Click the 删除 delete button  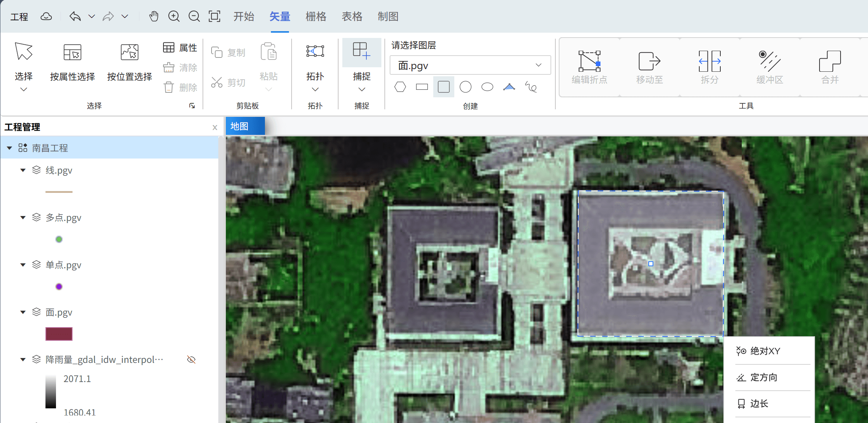coord(180,87)
